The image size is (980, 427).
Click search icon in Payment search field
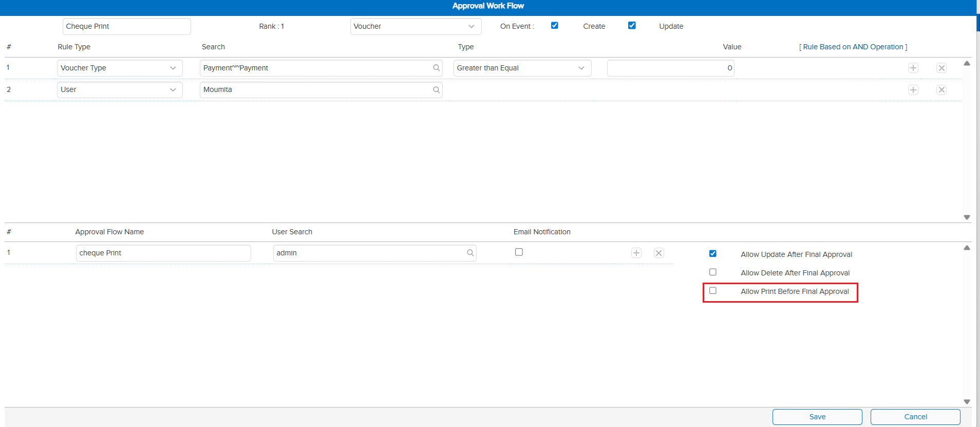point(436,68)
